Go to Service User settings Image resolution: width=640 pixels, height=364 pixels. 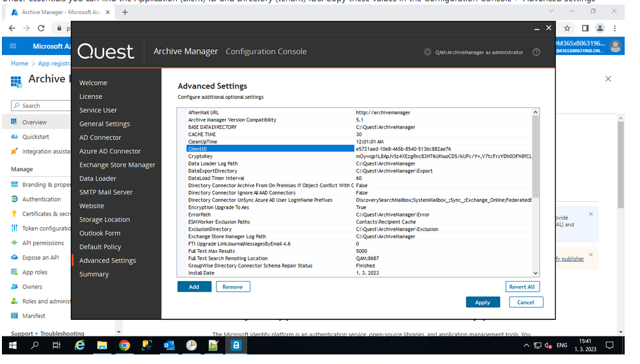pos(98,110)
